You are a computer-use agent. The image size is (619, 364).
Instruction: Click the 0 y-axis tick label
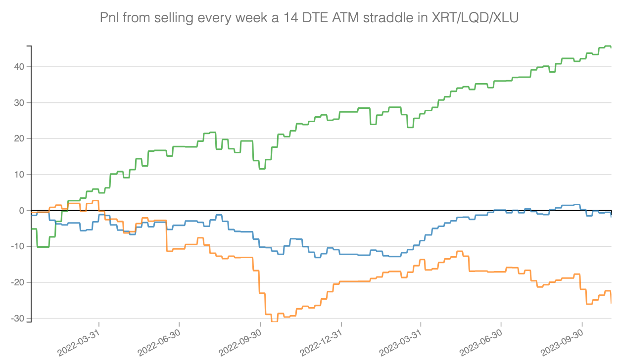tap(22, 211)
